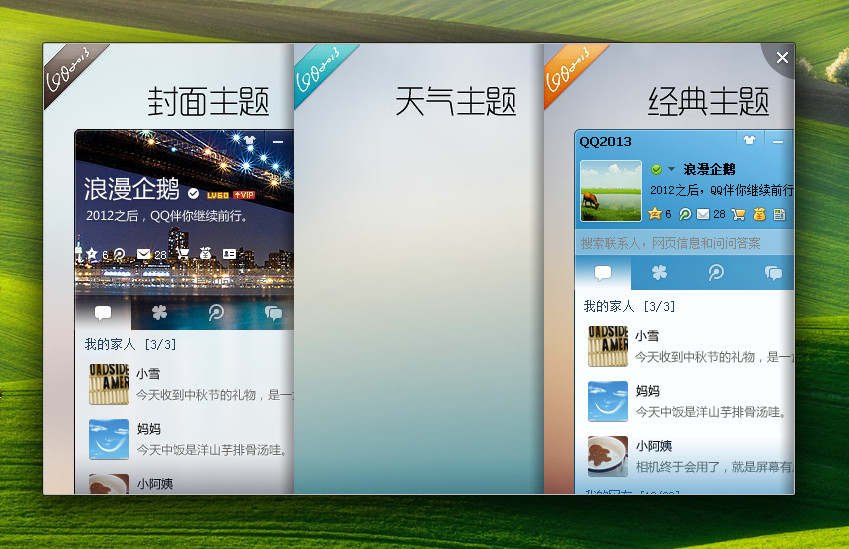Select contact name 小雪 in classic theme

pos(647,336)
